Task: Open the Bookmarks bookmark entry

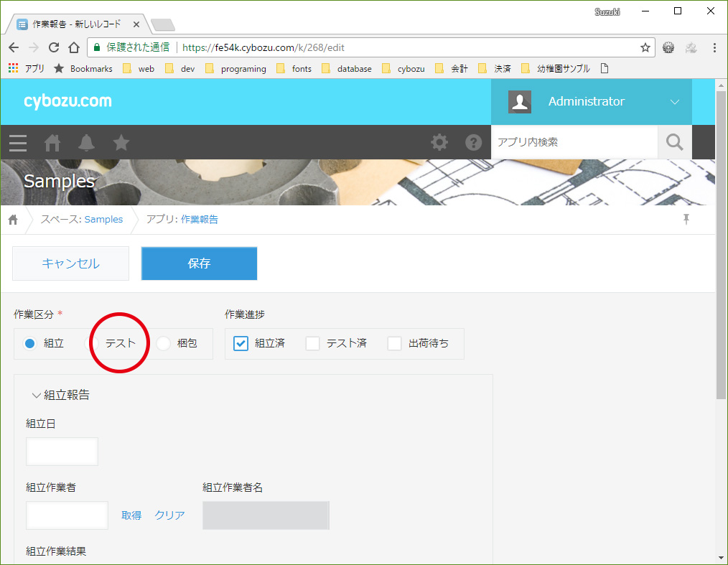Action: point(83,69)
